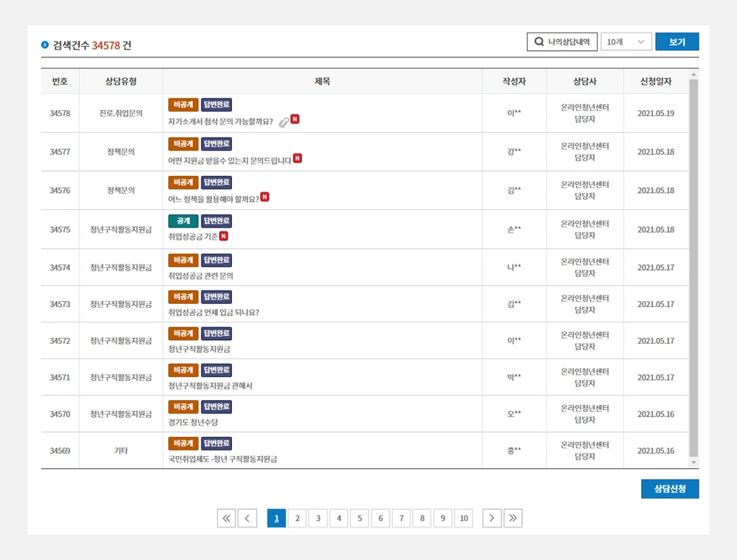Select page 1
Viewport: 737px width, 560px height.
point(277,518)
